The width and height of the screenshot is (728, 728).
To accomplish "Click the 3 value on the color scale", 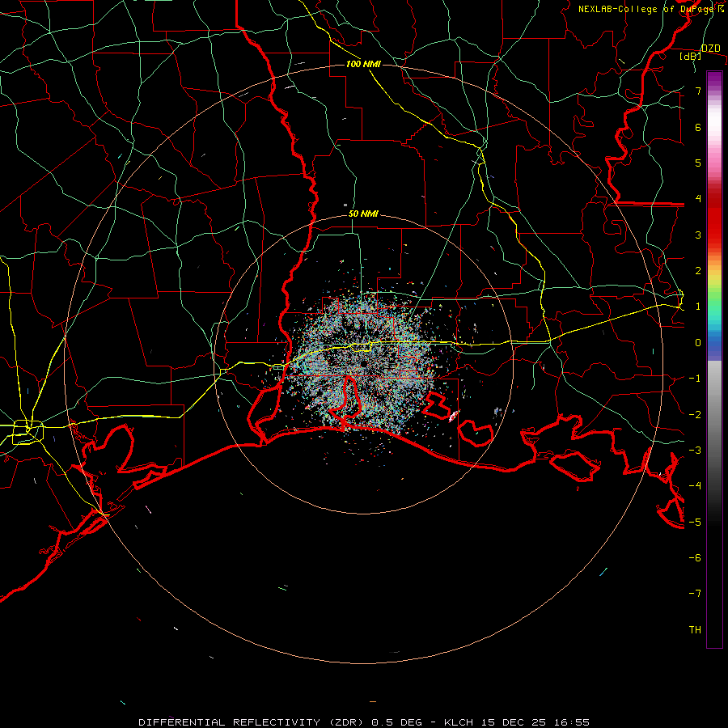I will [698, 235].
